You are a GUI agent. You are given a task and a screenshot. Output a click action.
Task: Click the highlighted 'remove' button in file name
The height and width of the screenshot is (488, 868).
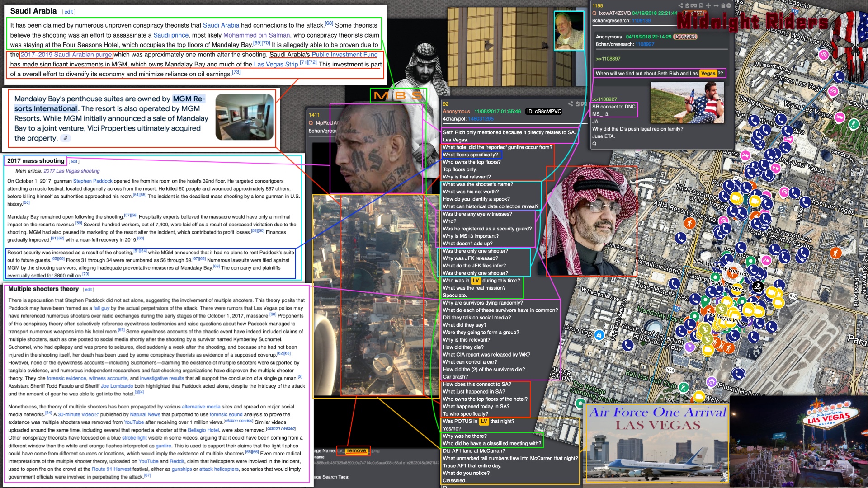(x=356, y=450)
